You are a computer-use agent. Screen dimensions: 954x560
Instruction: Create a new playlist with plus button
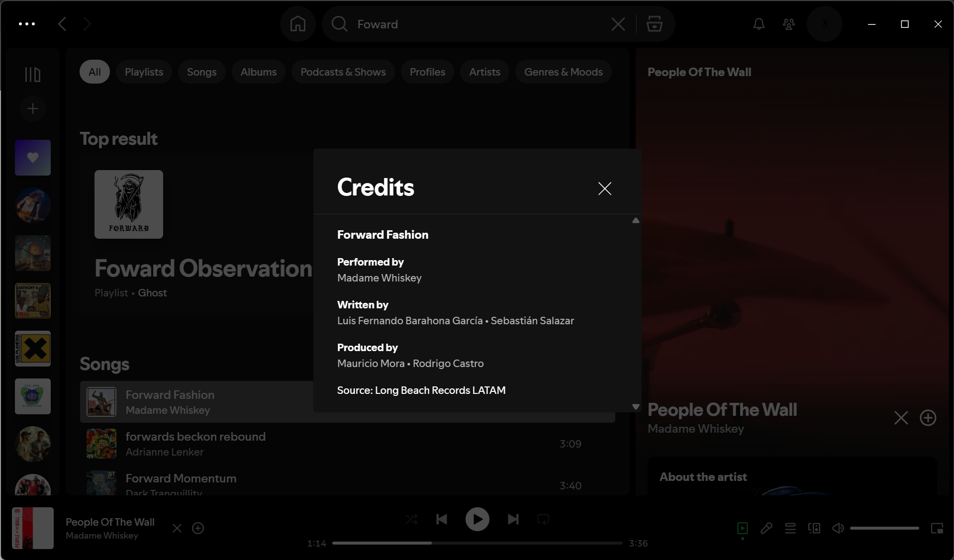33,108
